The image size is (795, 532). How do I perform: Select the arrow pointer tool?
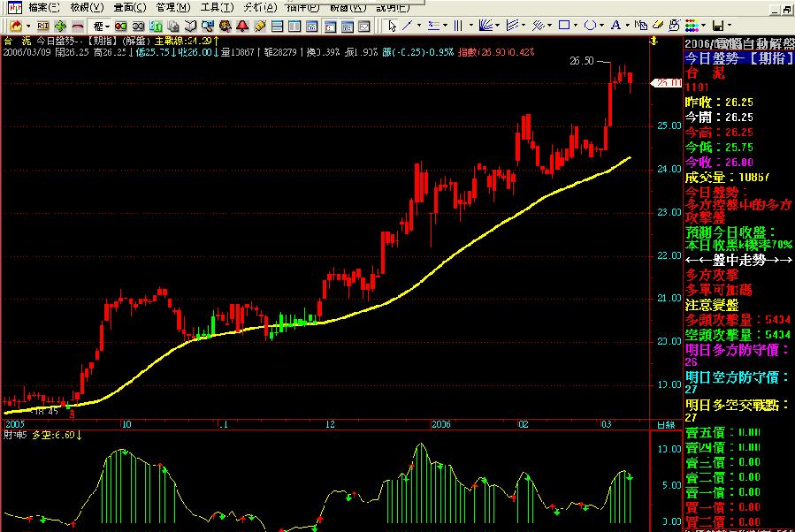[x=392, y=26]
